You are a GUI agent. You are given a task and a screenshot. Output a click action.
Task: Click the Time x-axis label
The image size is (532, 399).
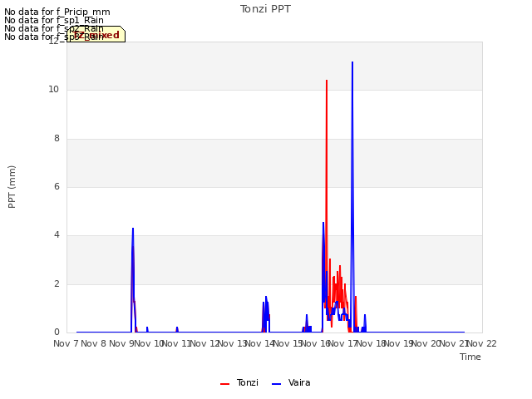pos(470,357)
